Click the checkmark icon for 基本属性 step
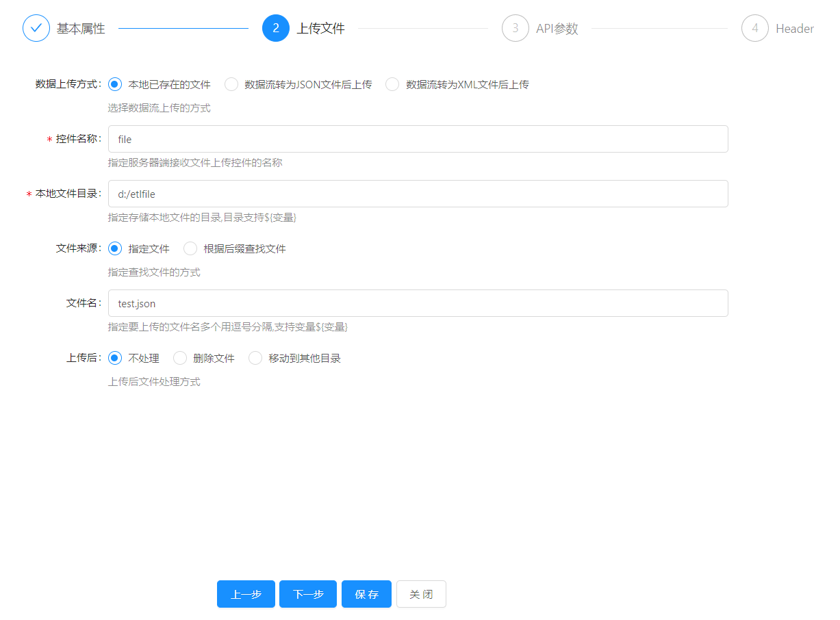 [36, 28]
